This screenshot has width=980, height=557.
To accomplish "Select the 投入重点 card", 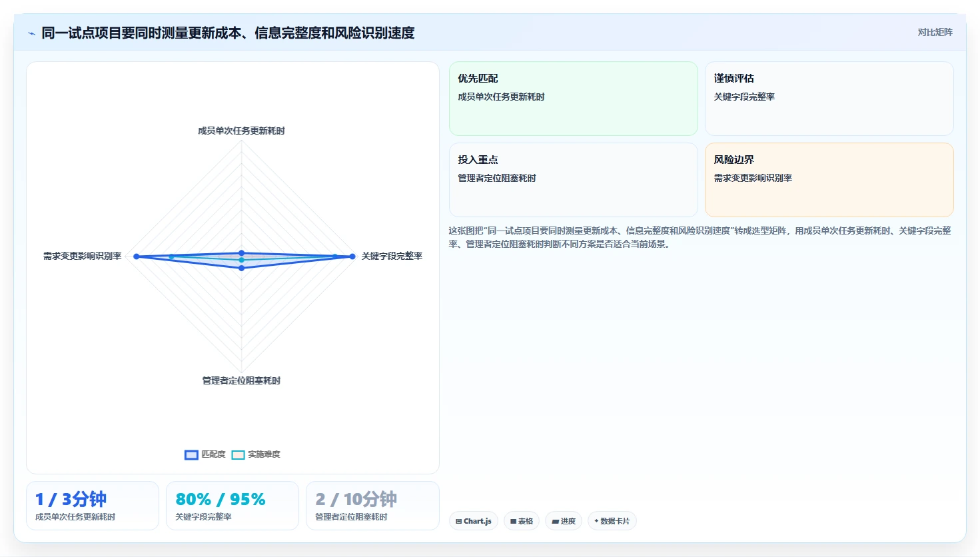I will coord(573,180).
